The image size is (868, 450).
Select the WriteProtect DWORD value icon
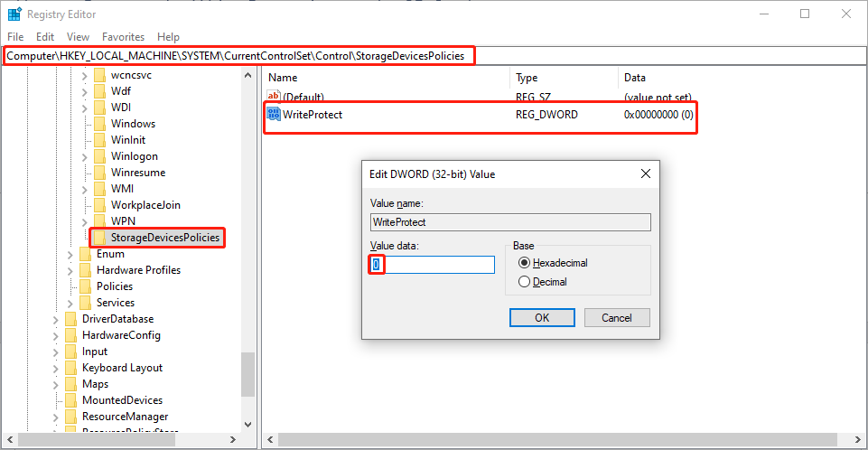[274, 114]
